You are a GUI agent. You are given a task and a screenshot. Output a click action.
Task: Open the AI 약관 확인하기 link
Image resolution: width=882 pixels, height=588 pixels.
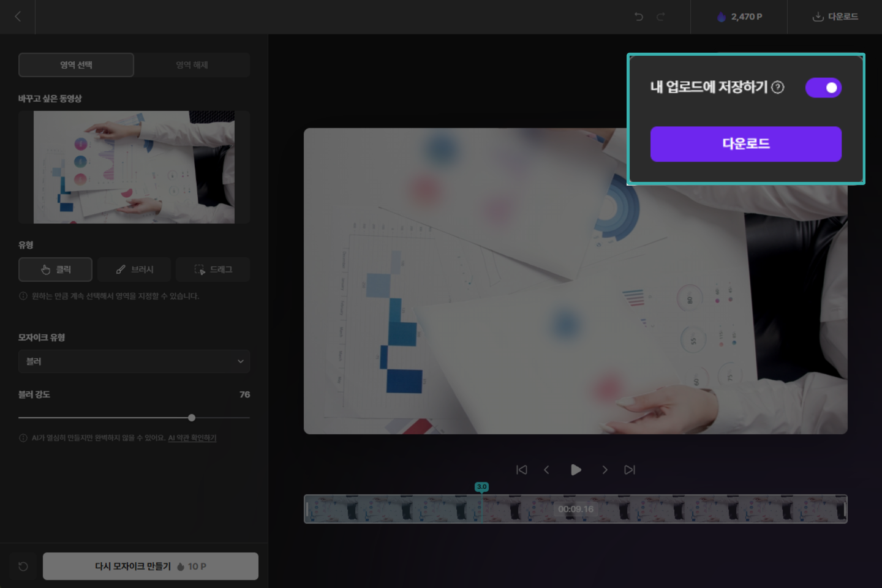pos(192,438)
